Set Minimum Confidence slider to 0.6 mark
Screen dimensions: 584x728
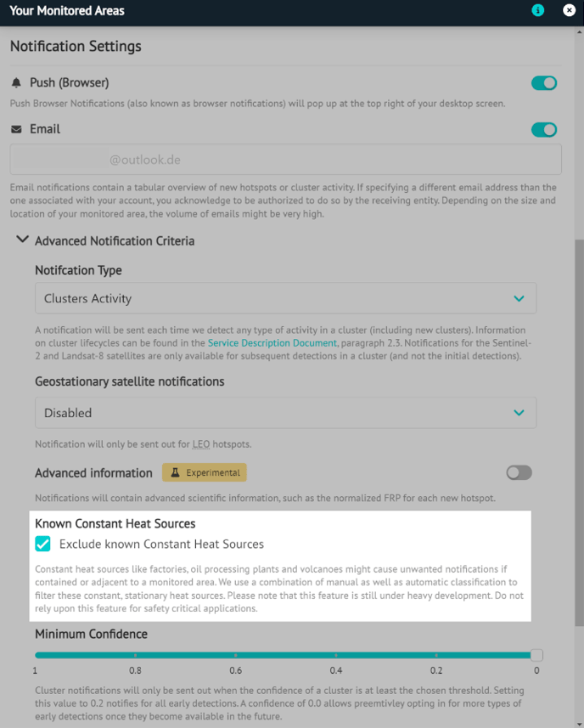coord(236,655)
